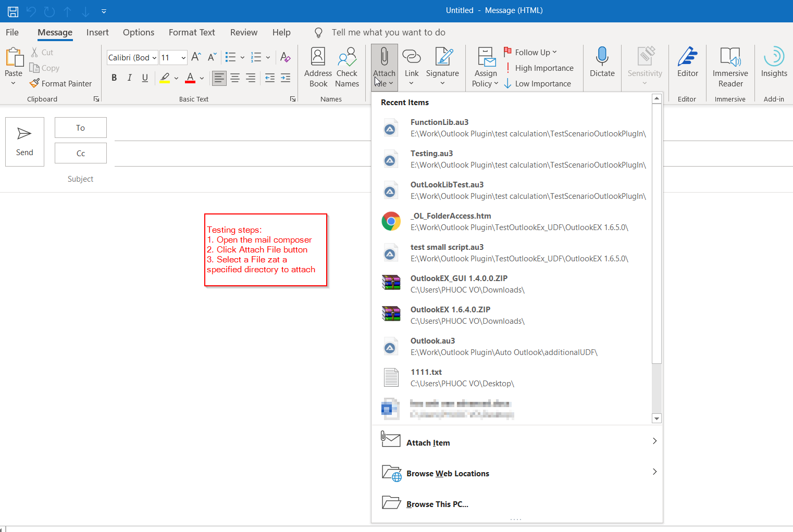Open Customize Quick Access Toolbar dropdown
The width and height of the screenshot is (793, 532).
104,11
